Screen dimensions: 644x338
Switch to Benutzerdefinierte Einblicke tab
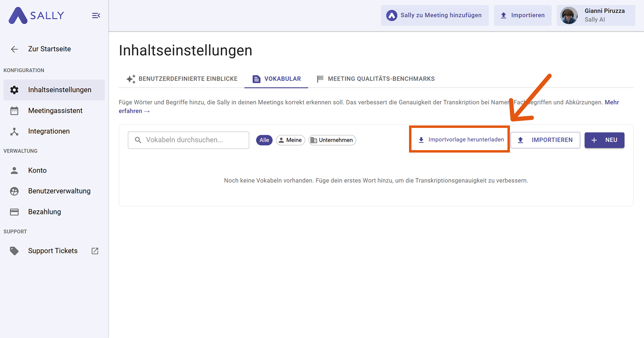click(182, 79)
